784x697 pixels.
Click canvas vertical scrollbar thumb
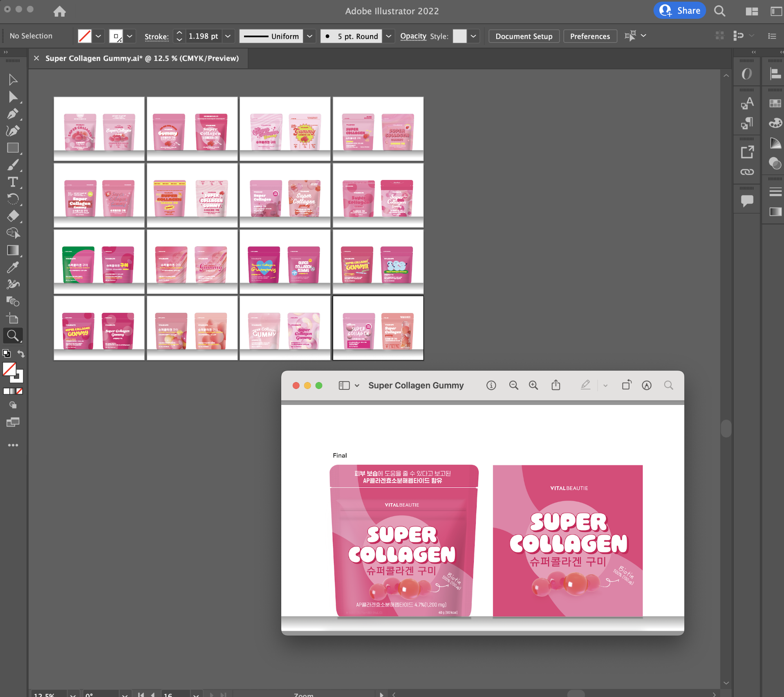click(726, 428)
